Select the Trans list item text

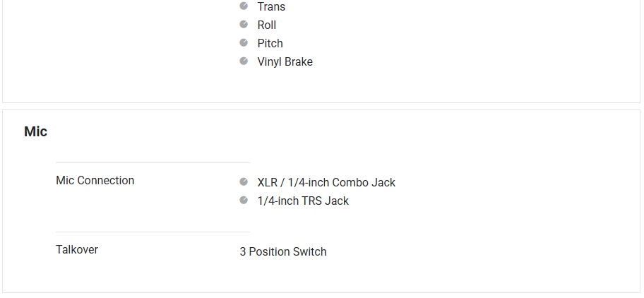(271, 6)
